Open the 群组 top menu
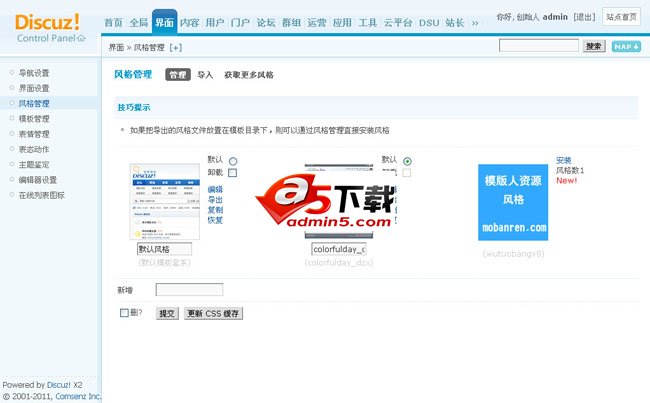650x403 pixels. (x=291, y=22)
